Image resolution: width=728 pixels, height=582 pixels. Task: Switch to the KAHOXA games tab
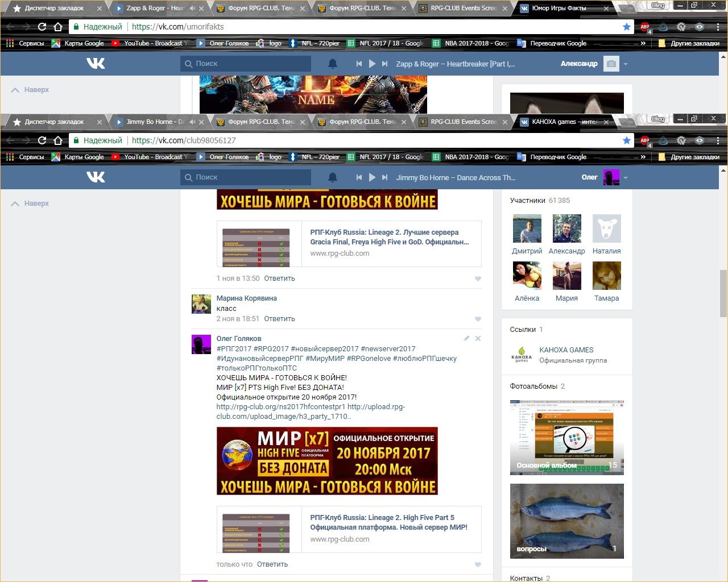click(x=563, y=122)
